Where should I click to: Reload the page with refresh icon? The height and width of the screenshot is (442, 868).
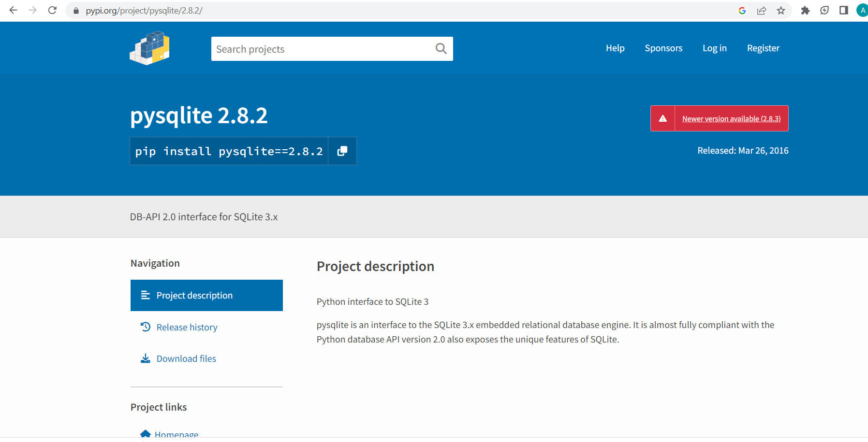point(53,10)
